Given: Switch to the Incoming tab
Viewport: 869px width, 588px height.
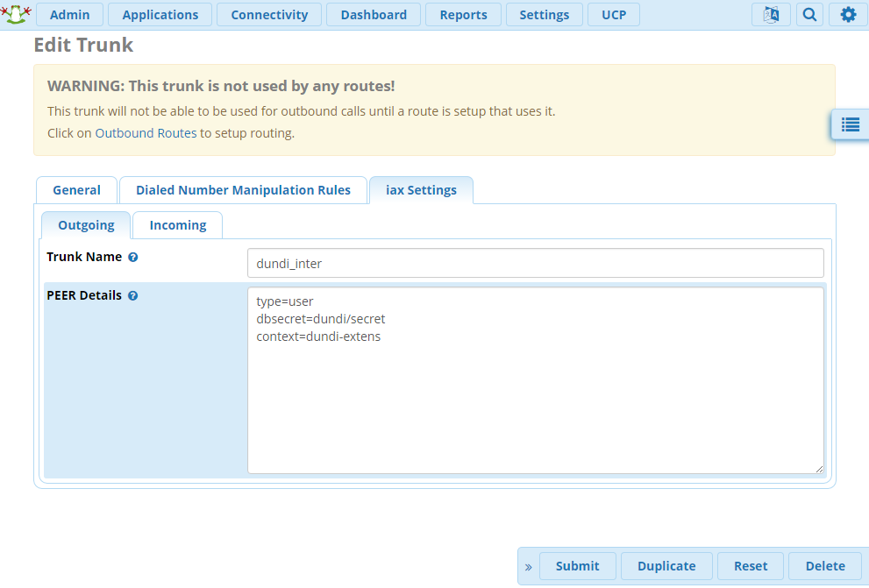Looking at the screenshot, I should click(177, 225).
